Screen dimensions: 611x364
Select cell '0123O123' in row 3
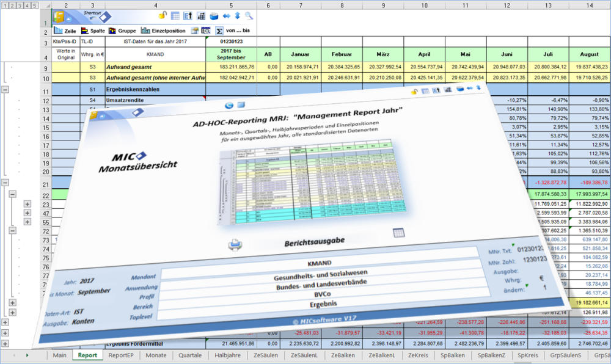[231, 42]
